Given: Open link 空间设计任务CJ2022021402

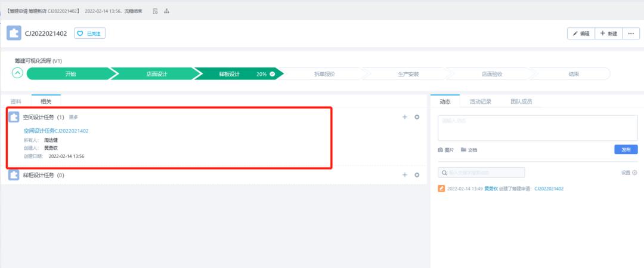Looking at the screenshot, I should 56,131.
